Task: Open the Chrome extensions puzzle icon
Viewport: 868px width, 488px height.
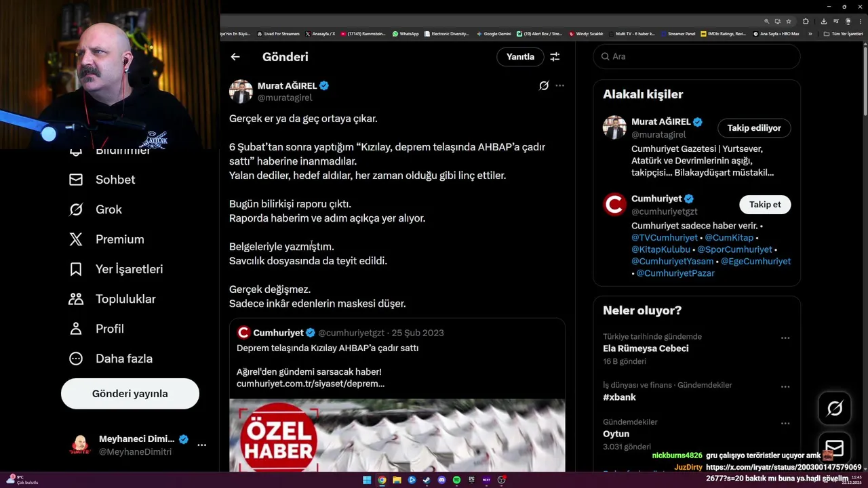Action: (x=806, y=21)
